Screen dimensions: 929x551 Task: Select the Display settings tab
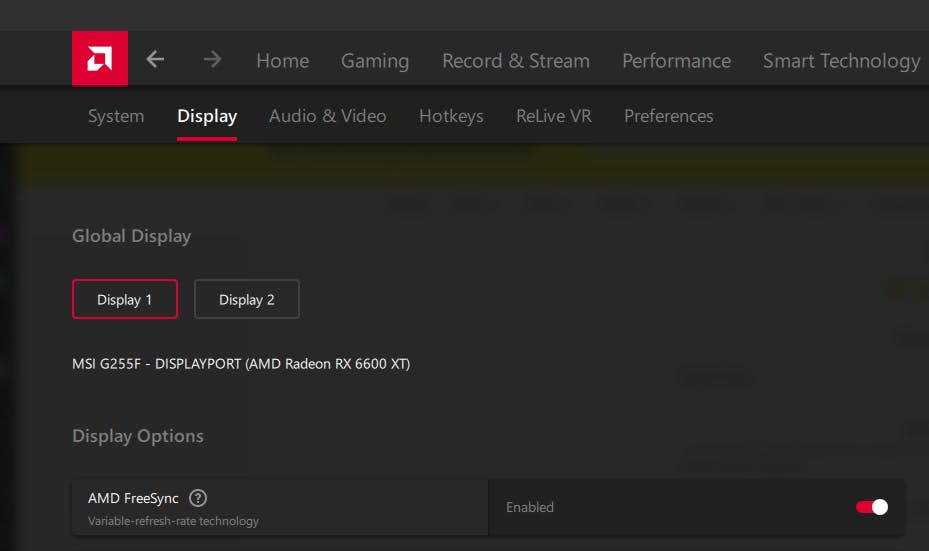[x=207, y=116]
